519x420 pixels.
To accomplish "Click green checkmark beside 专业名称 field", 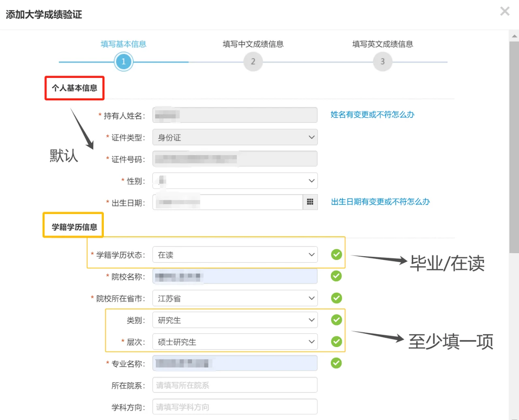I will pyautogui.click(x=337, y=363).
